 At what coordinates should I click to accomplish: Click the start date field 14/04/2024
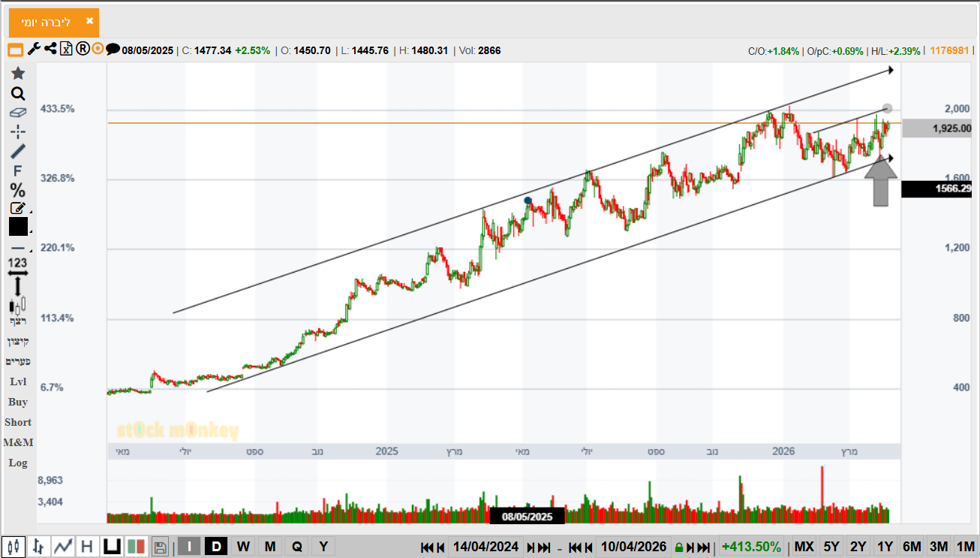pyautogui.click(x=485, y=547)
